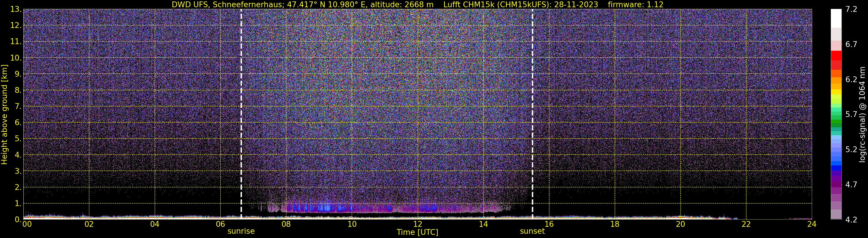The image size is (868, 238).
Task: Select the "5.2" colorbar tick label
Action: (x=851, y=150)
